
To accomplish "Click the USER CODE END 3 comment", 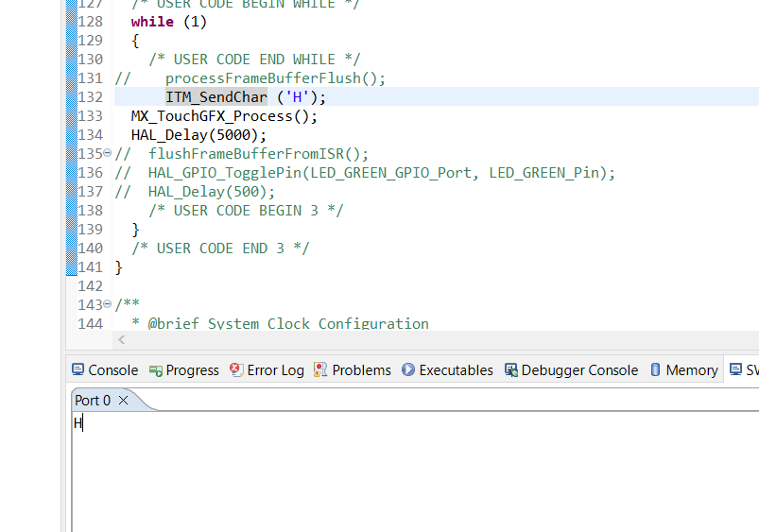I will pos(220,249).
